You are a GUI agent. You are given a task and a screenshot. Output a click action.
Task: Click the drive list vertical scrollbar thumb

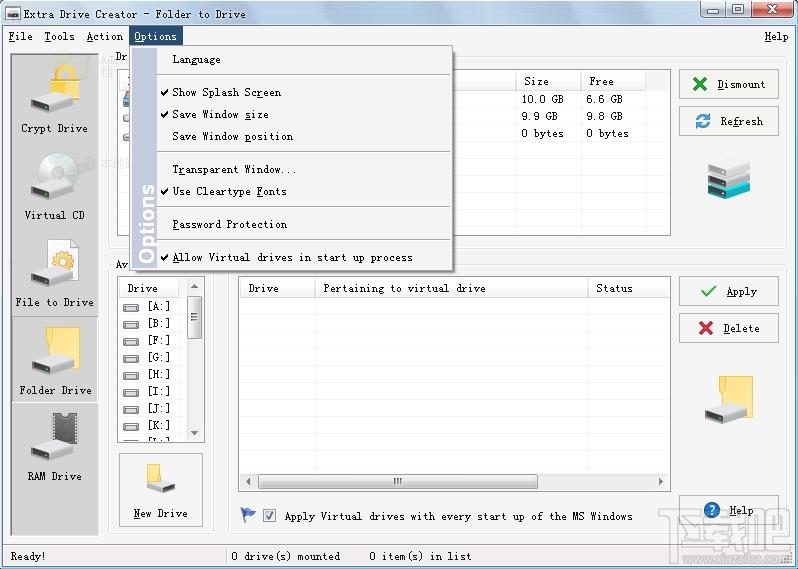194,318
